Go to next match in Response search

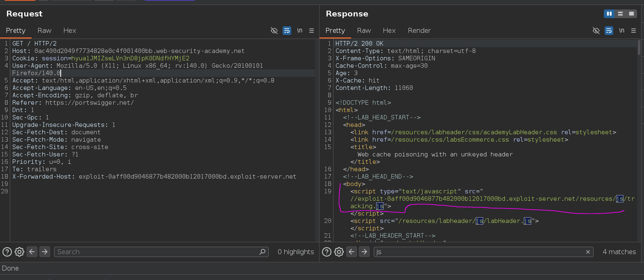(364, 251)
